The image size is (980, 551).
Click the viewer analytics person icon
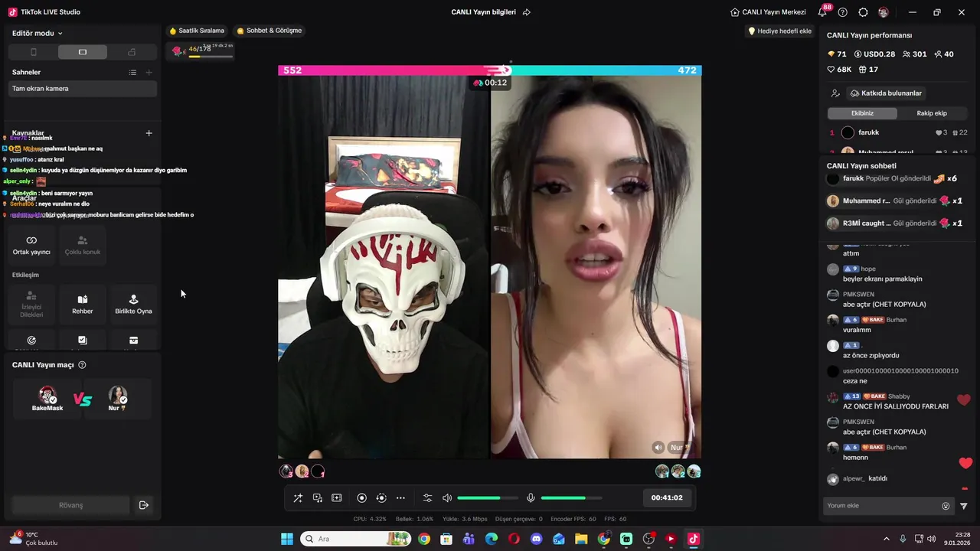835,93
